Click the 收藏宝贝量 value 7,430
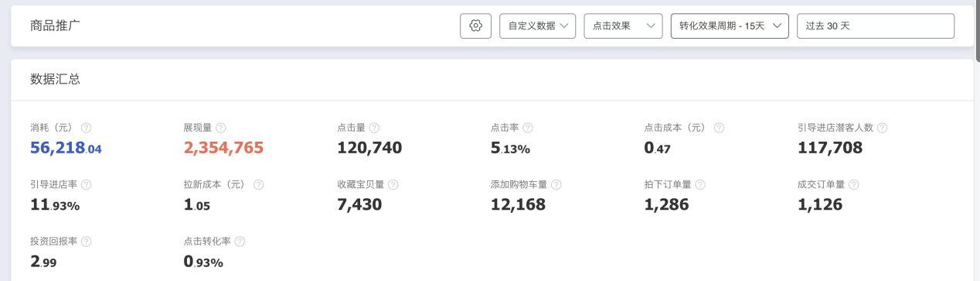 pos(360,205)
